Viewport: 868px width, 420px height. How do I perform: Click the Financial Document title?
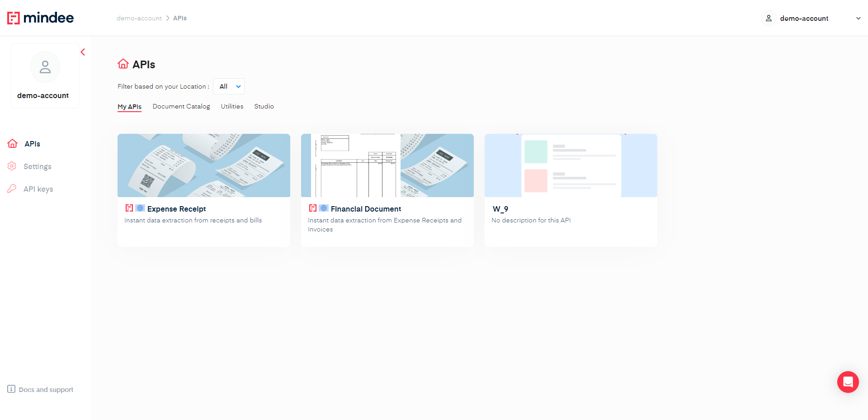tap(366, 209)
